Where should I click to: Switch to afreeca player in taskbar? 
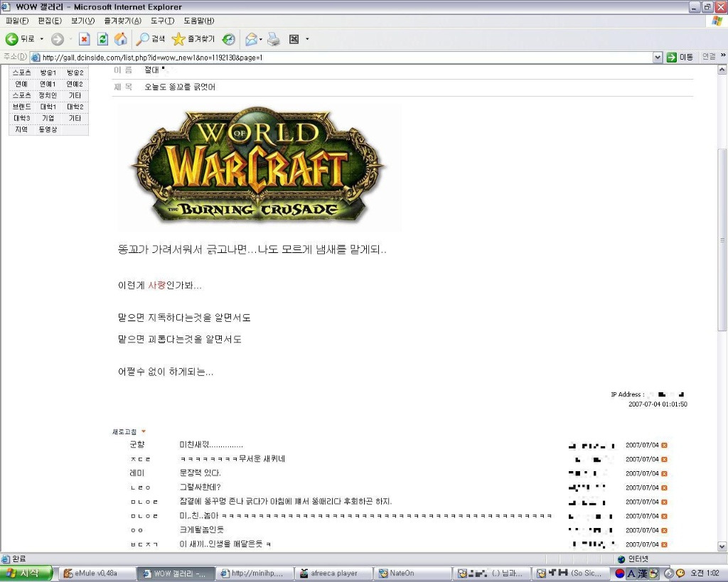[x=334, y=573]
